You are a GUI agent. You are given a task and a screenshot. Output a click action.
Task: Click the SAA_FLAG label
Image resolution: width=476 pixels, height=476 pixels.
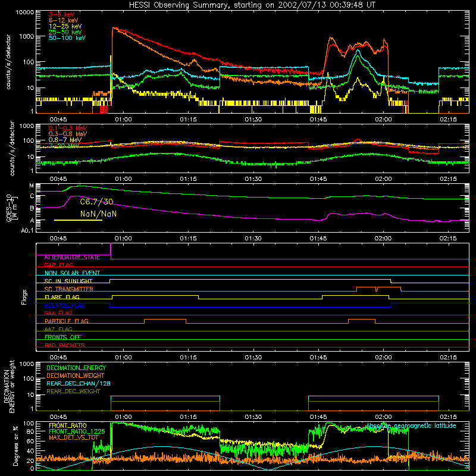tap(58, 313)
